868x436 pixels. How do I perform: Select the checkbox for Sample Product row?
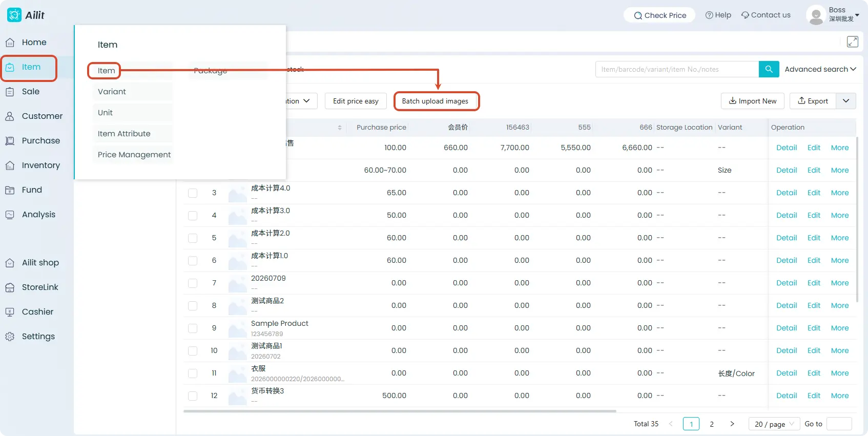click(x=193, y=328)
